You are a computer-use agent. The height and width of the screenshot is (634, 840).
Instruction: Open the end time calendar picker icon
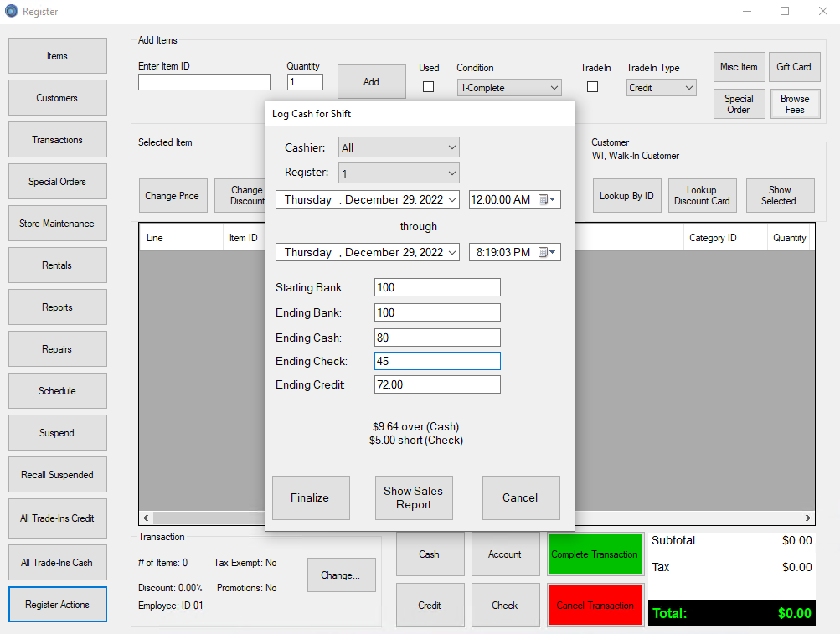548,252
